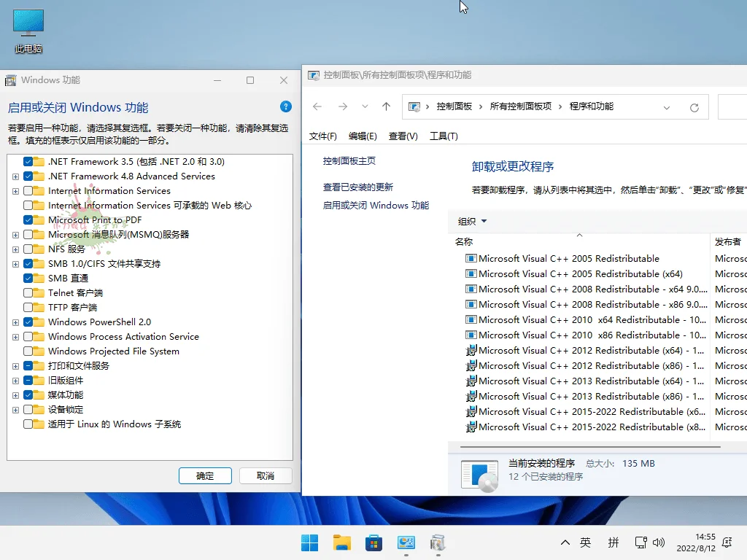This screenshot has width=747, height=560.
Task: Navigate up one level using the up arrow
Action: [x=386, y=106]
